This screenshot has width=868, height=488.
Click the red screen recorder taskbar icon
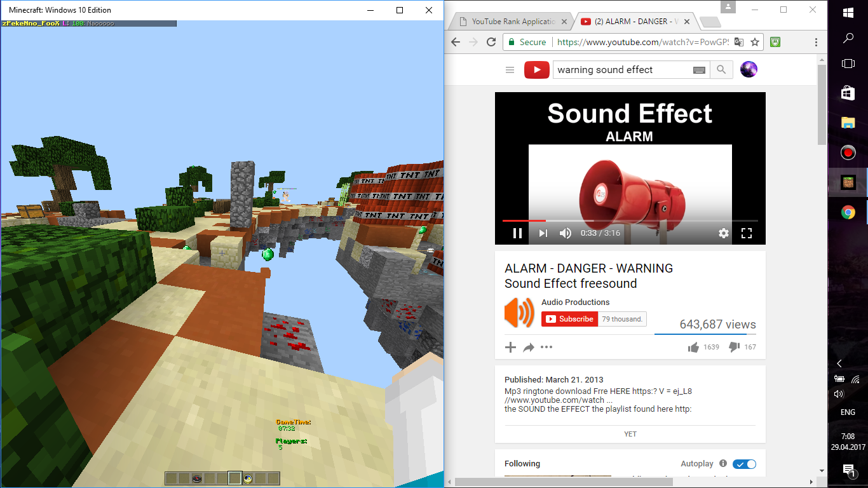848,152
